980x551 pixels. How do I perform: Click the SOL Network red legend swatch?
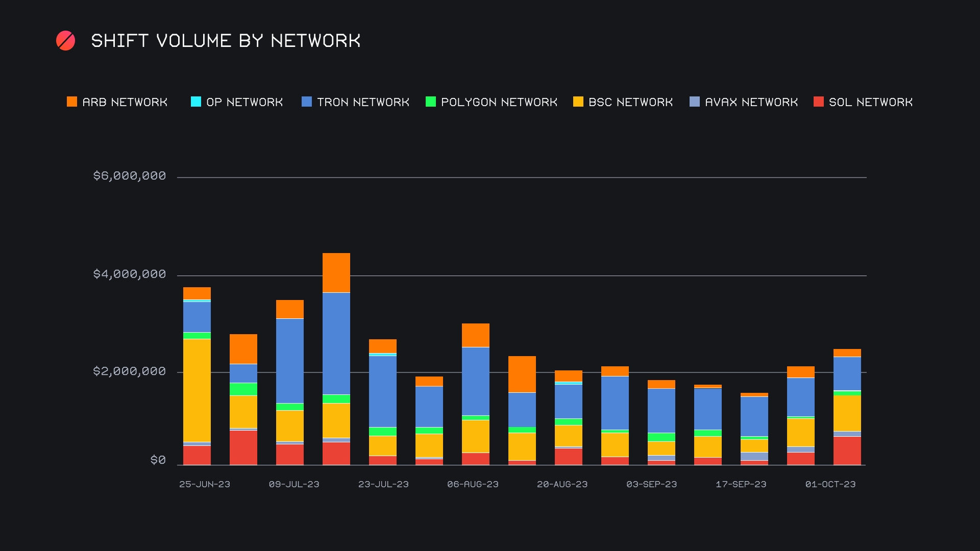(819, 102)
